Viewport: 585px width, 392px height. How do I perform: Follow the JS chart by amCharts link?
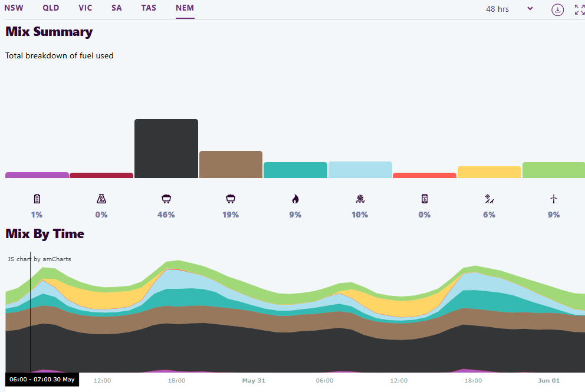coord(39,259)
